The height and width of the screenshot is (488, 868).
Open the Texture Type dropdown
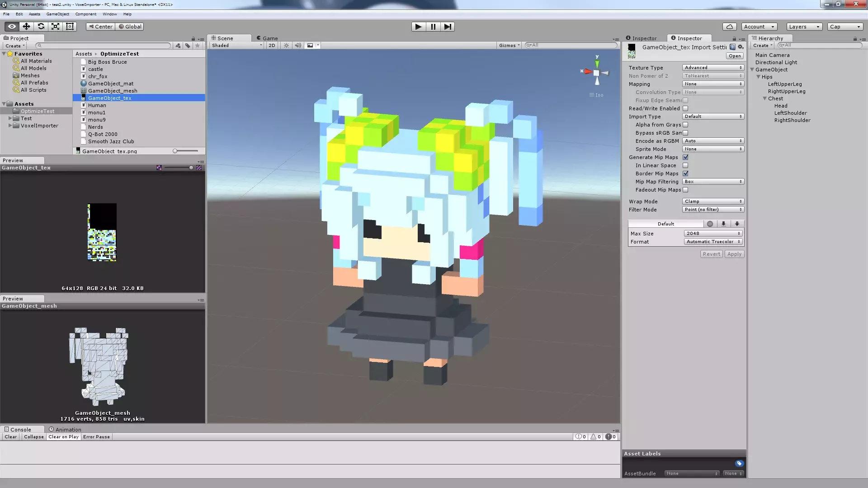click(x=713, y=68)
